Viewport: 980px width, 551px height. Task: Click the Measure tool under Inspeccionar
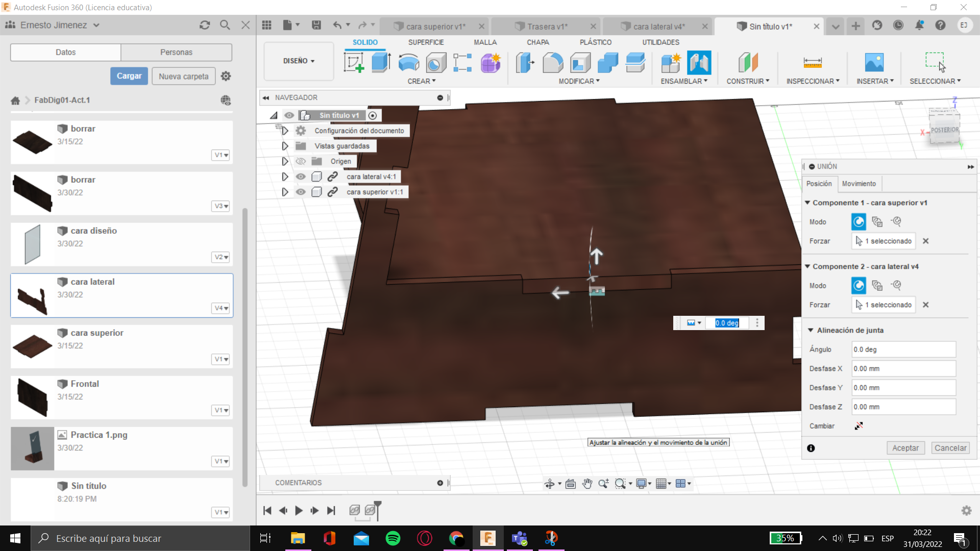click(x=812, y=63)
